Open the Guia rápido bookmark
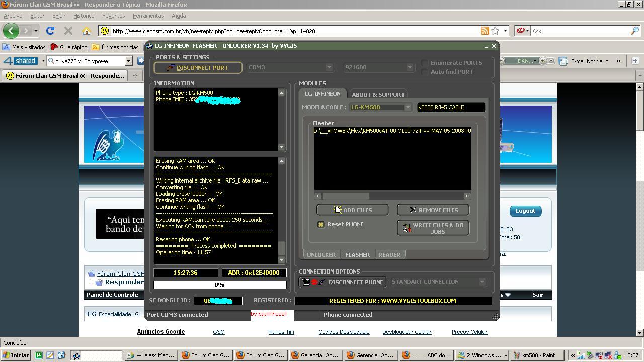644x362 pixels. point(69,47)
